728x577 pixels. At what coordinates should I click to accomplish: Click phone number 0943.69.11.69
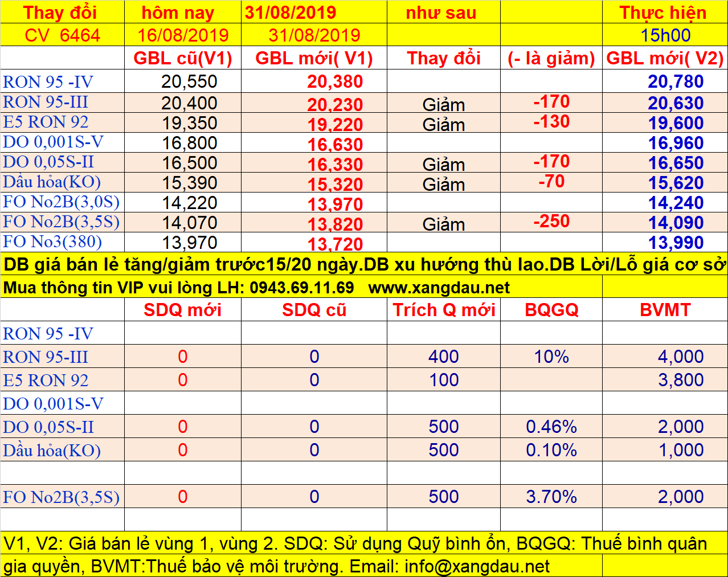click(302, 288)
